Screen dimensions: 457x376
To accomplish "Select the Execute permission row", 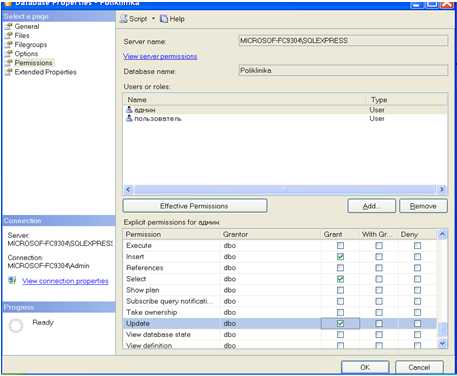I will coord(280,246).
